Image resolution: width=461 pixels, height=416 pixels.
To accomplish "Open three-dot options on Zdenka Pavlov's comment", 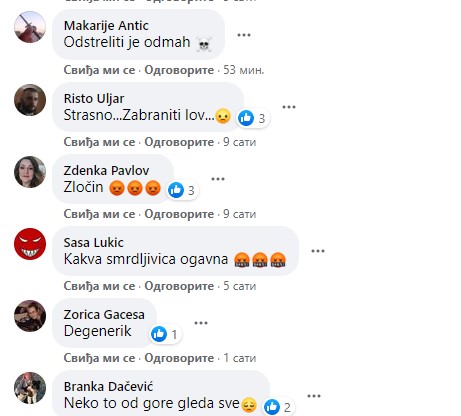I will [x=218, y=179].
